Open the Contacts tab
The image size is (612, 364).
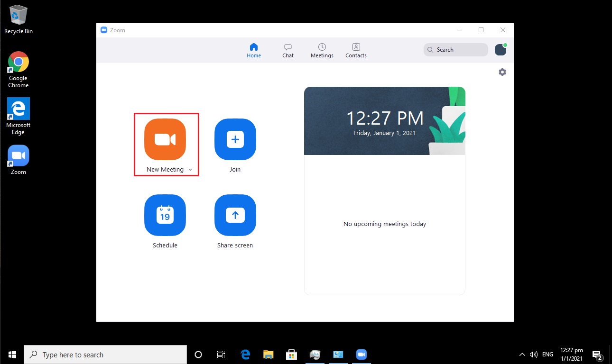pos(356,51)
